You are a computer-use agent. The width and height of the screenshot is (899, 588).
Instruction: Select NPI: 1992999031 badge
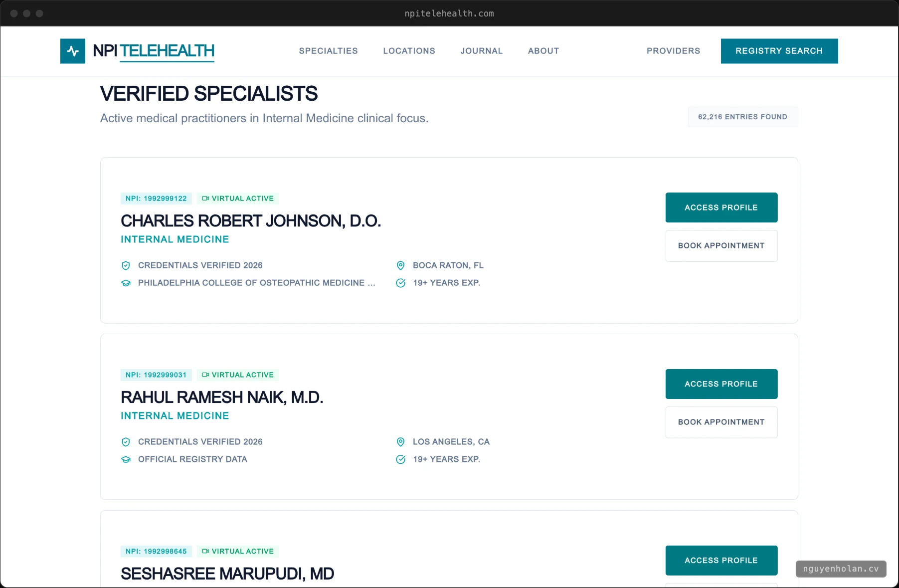pos(156,375)
